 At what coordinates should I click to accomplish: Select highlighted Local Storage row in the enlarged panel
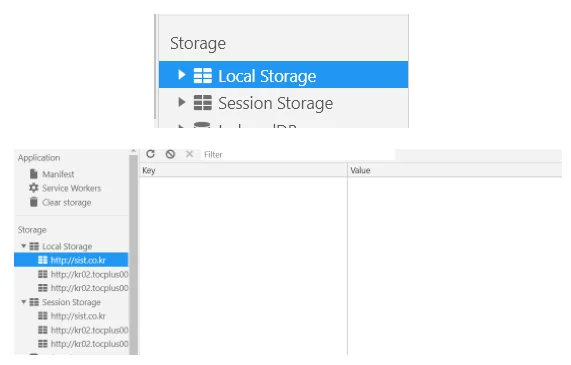pos(283,75)
